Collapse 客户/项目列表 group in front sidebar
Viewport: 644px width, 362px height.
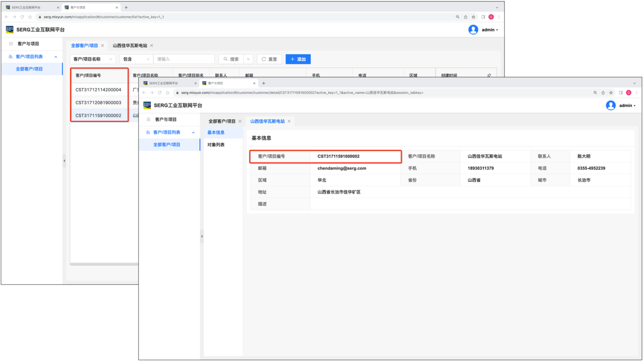pyautogui.click(x=193, y=133)
